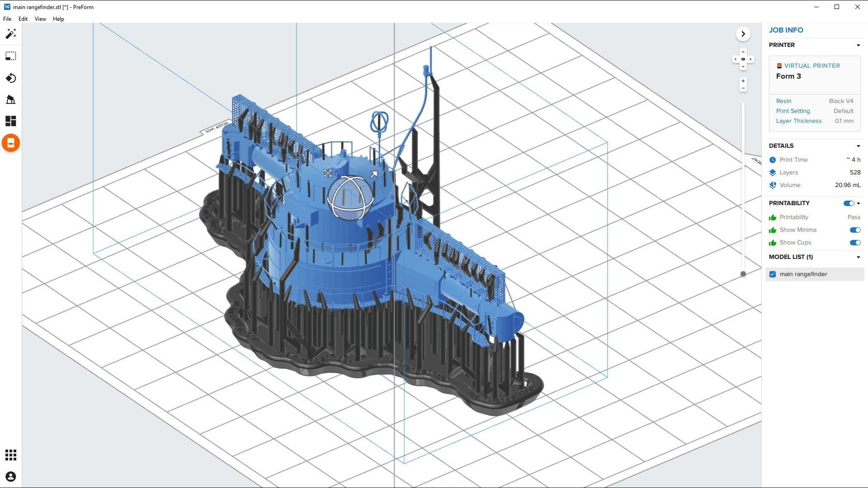Rotate the view left with the left arrow
The height and width of the screenshot is (488, 868).
pyautogui.click(x=736, y=59)
